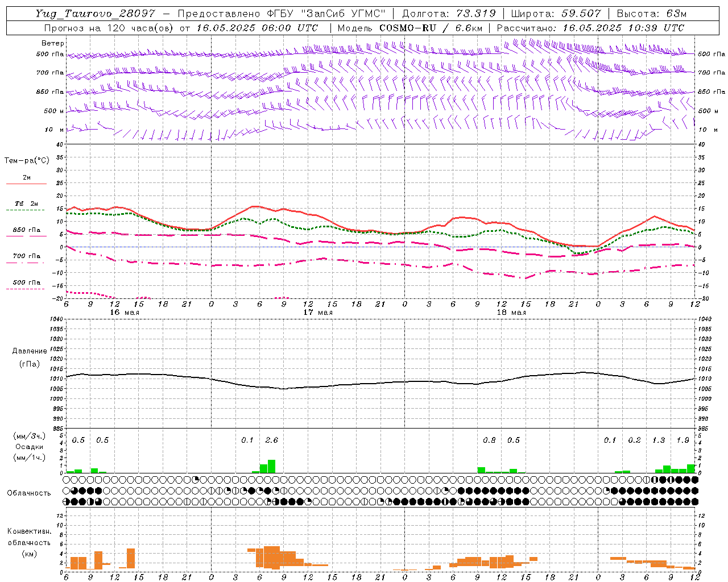Click the Давление pressure panel label
Screen dimensions: 728x582
(30, 351)
